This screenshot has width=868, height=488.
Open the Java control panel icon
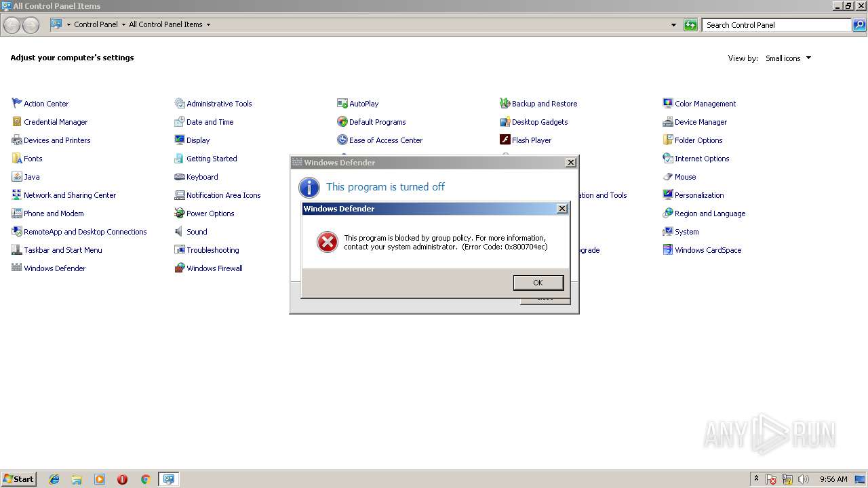[17, 176]
